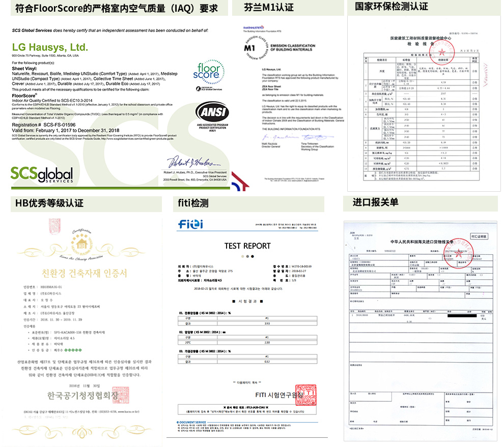Screen dimensions: 504x447
Task: Select the HB优秀等级认证 heading
Action: (x=49, y=203)
